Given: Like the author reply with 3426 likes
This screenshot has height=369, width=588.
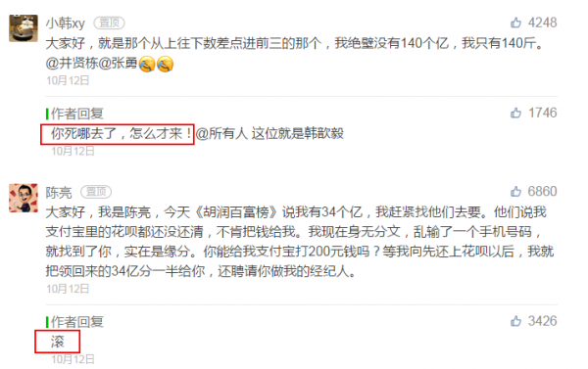Looking at the screenshot, I should coord(515,321).
